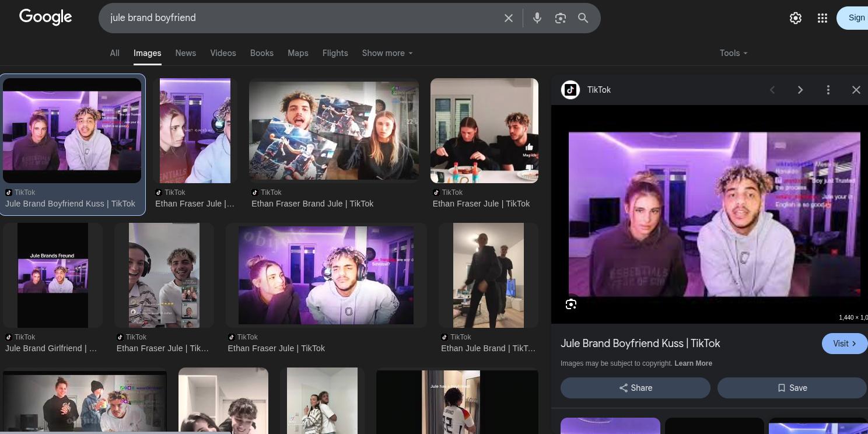
Task: Go to next image in preview panel
Action: pyautogui.click(x=800, y=90)
